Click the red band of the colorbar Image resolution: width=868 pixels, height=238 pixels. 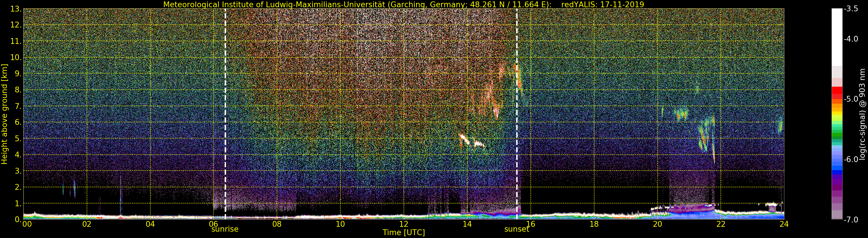coord(837,93)
